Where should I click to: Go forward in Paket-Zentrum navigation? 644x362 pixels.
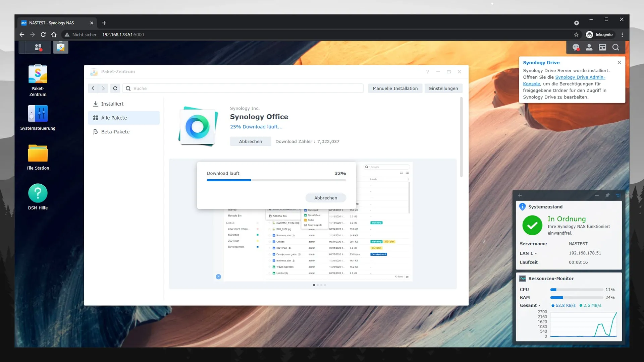103,88
